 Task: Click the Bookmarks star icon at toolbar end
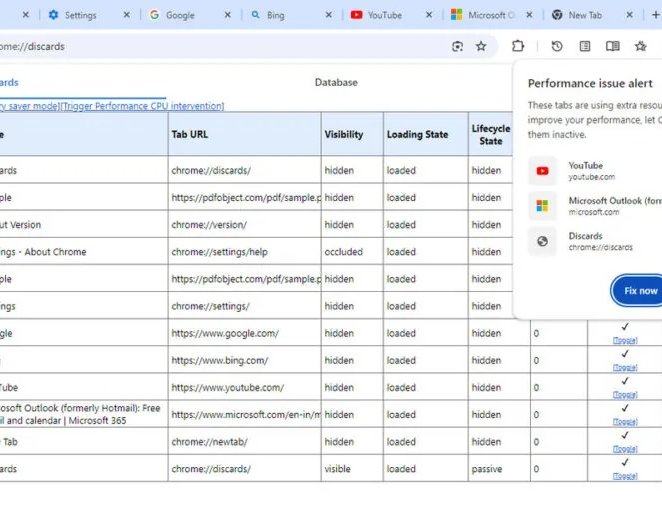coord(640,46)
